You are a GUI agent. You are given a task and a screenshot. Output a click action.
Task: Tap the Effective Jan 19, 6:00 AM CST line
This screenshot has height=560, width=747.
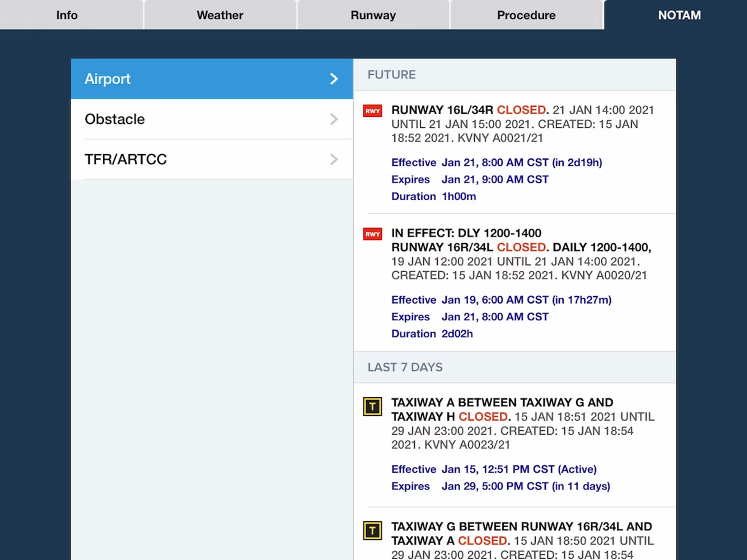[x=501, y=300]
